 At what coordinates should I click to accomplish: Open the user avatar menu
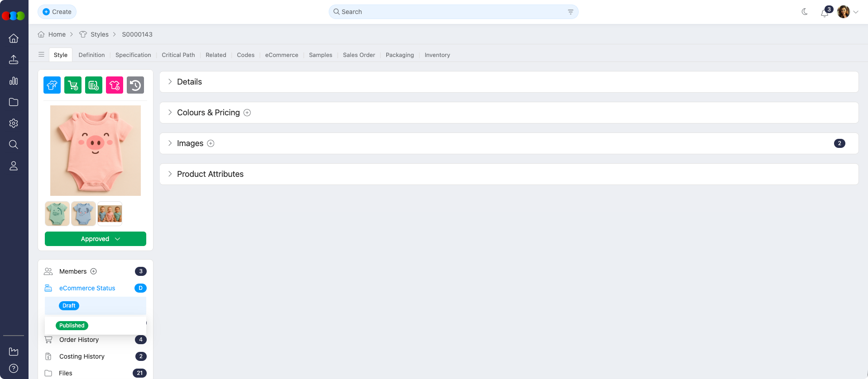pos(848,12)
